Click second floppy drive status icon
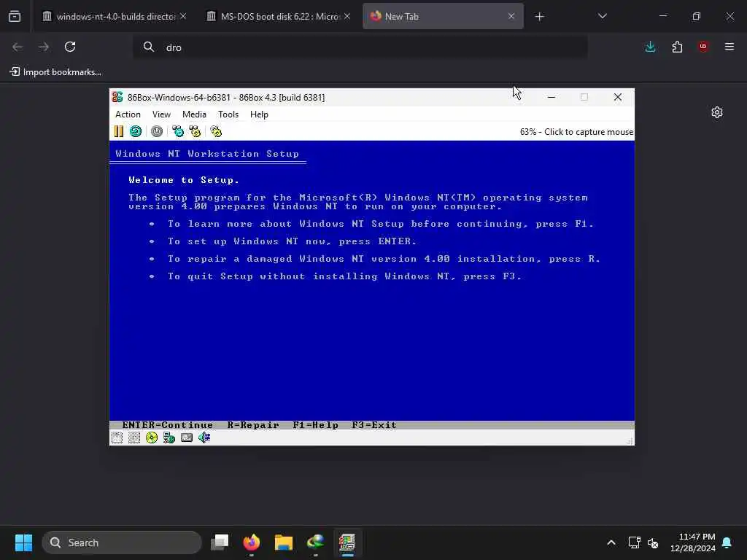This screenshot has height=560, width=747. click(x=134, y=437)
